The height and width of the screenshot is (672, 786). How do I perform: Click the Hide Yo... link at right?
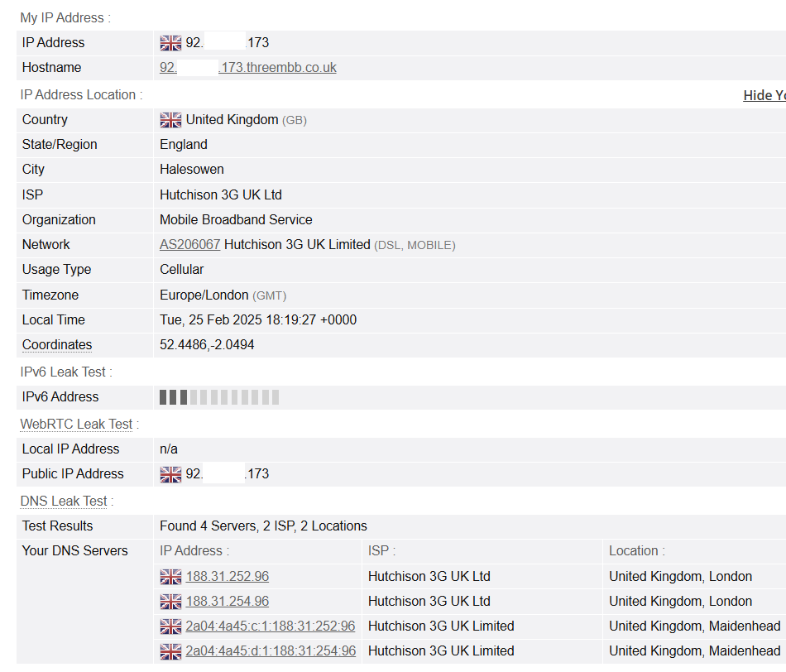click(764, 95)
